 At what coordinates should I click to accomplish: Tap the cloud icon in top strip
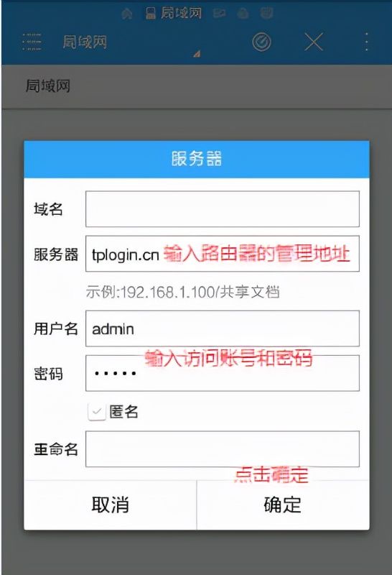click(x=243, y=14)
